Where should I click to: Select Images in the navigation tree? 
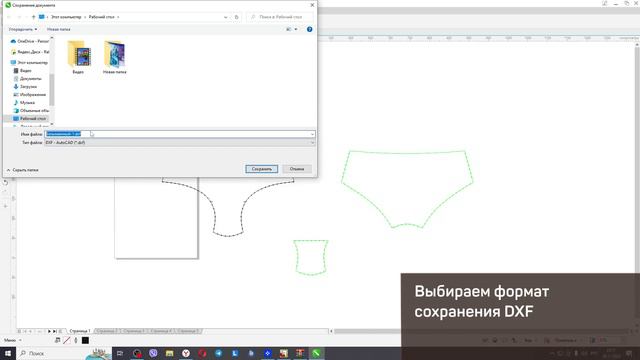point(30,95)
